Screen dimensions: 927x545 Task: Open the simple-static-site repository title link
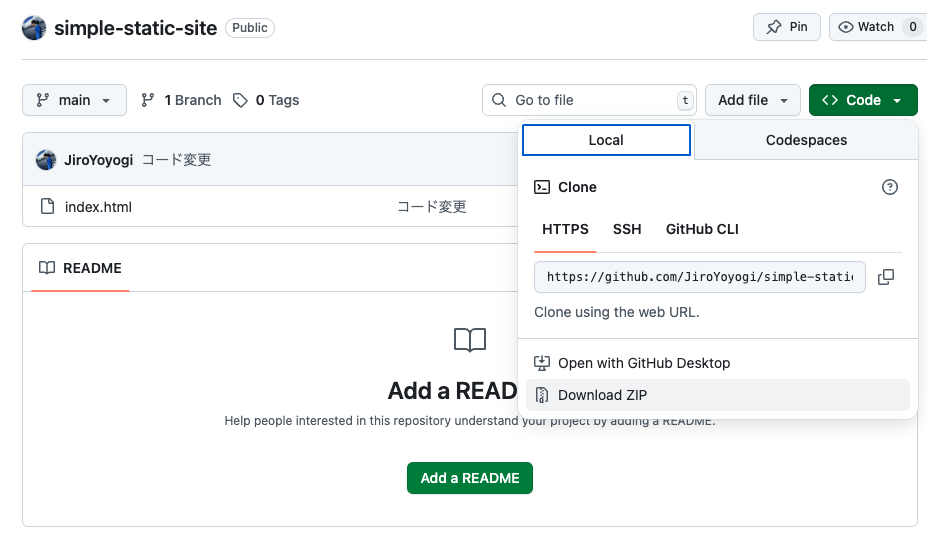click(135, 28)
